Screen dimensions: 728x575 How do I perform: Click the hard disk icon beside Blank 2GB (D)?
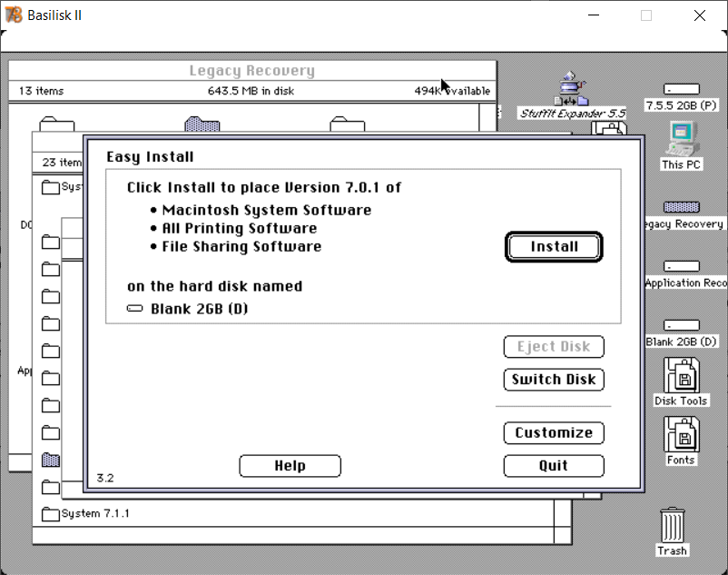pyautogui.click(x=135, y=309)
